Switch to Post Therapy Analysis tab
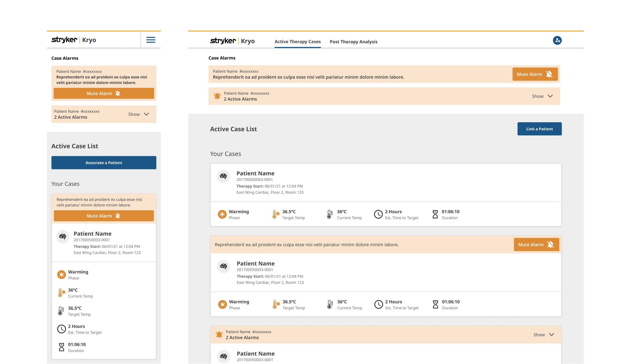The image size is (631, 364). point(353,42)
